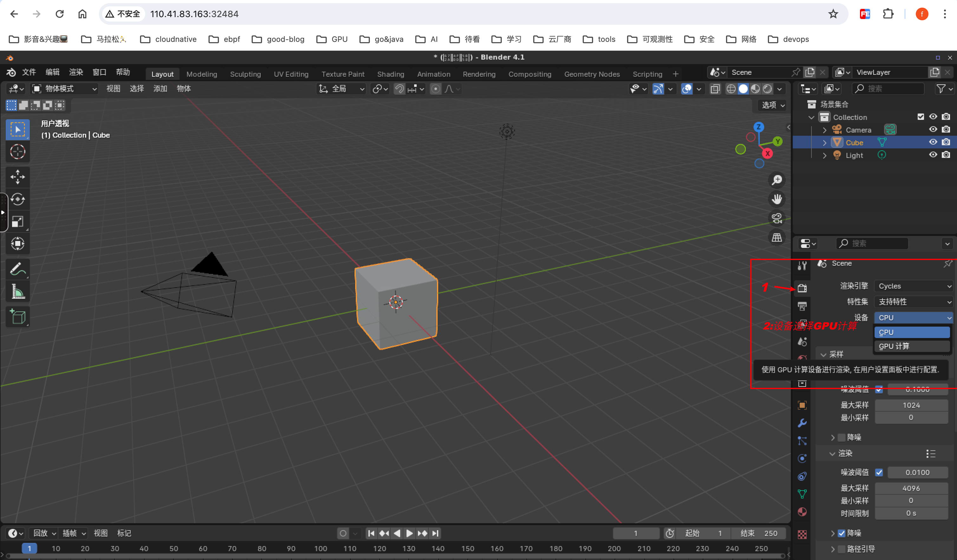957x560 pixels.
Task: Toggle camera view in viewport gizmo
Action: click(777, 218)
